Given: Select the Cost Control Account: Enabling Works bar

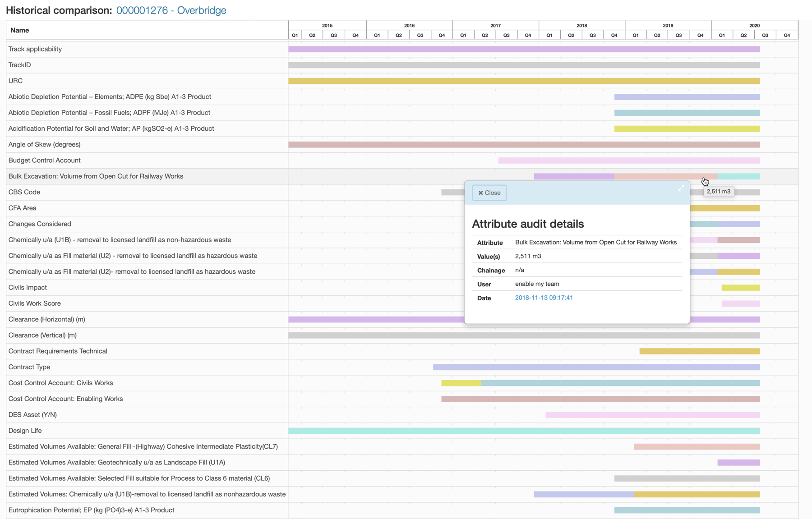Looking at the screenshot, I should [600, 399].
